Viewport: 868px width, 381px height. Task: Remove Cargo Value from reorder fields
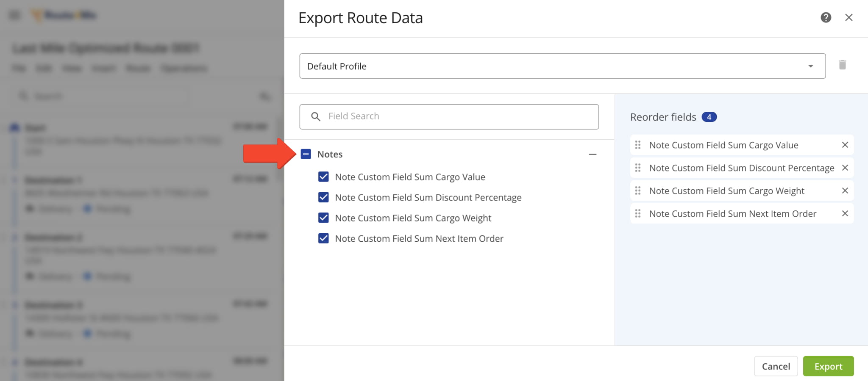pyautogui.click(x=845, y=145)
